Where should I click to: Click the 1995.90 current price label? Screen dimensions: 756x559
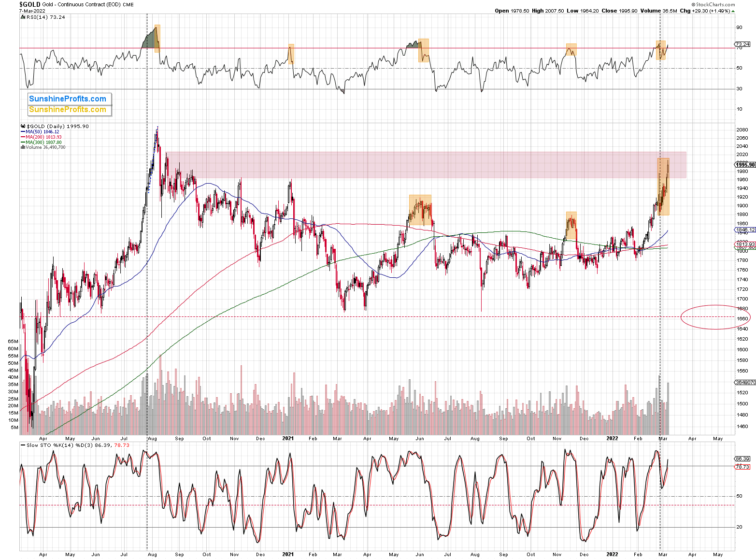(745, 165)
